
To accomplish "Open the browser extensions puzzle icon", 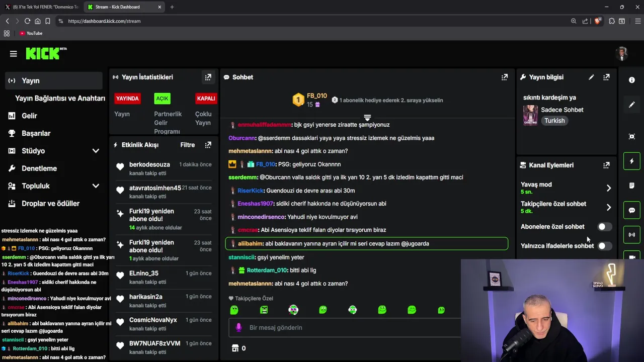I will 612,21.
